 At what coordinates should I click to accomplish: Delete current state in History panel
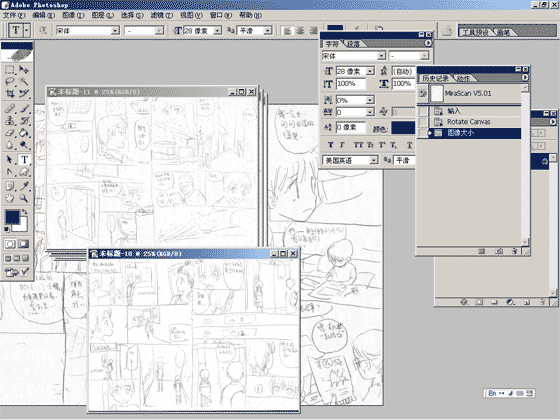514,251
